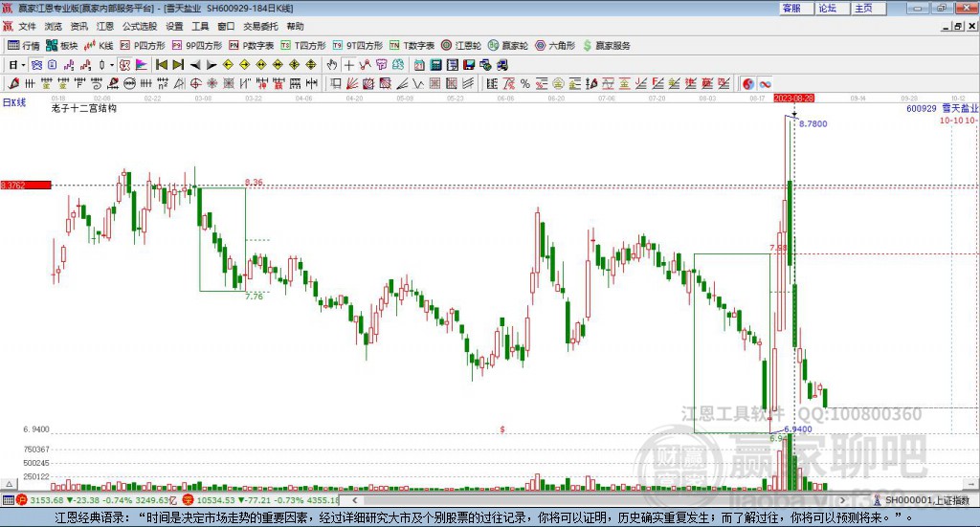
Task: Open the P四方形 square tool
Action: click(x=143, y=46)
